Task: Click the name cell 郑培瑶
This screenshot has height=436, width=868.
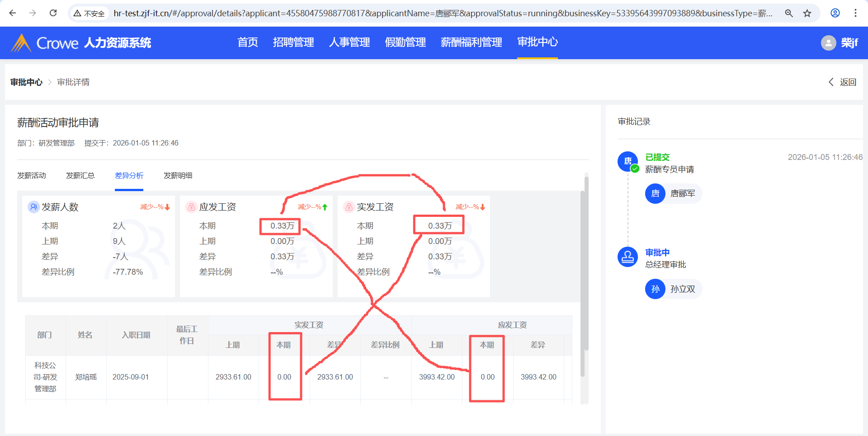Action: (86, 377)
